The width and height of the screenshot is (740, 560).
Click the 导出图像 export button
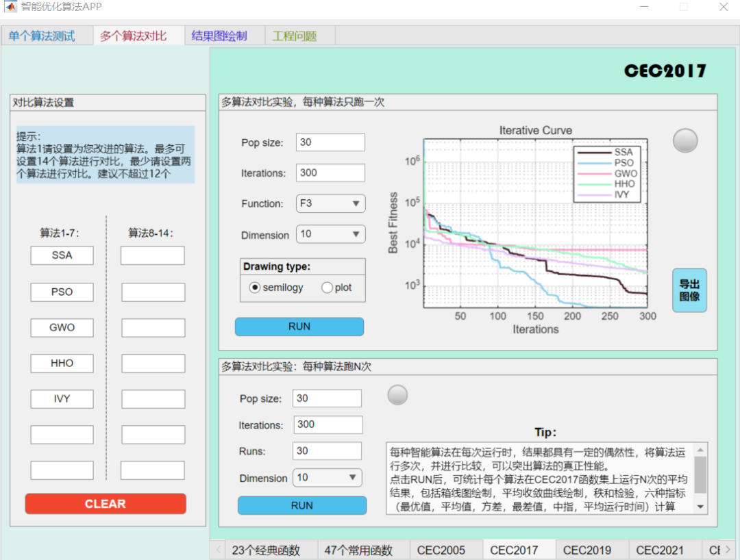click(689, 290)
